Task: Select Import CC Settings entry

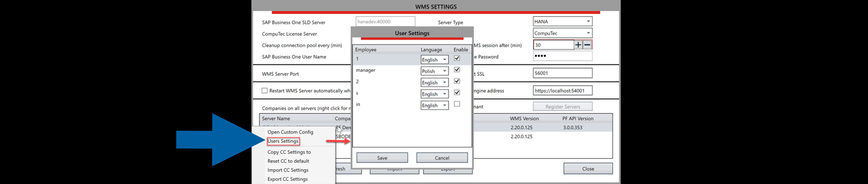Action: coord(288,170)
